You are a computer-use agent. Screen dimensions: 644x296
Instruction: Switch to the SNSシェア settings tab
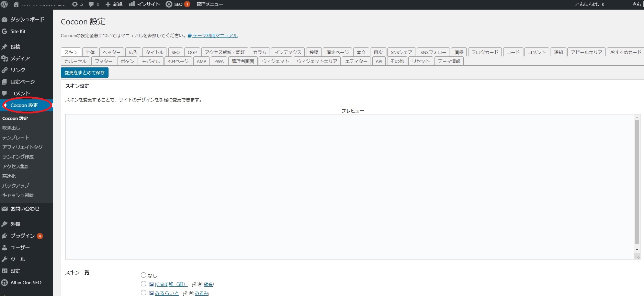point(401,52)
